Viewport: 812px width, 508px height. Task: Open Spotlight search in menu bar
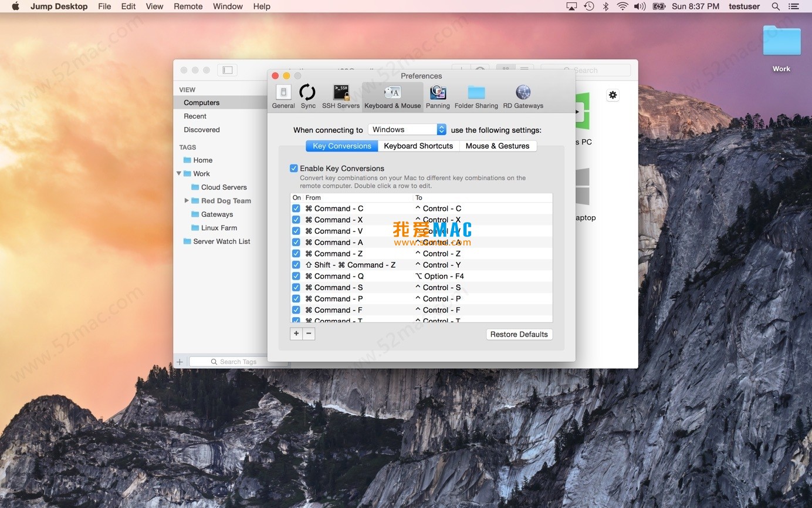(776, 6)
